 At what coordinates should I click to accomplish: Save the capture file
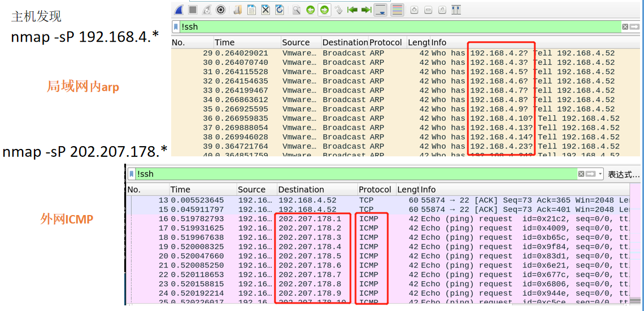pyautogui.click(x=251, y=10)
